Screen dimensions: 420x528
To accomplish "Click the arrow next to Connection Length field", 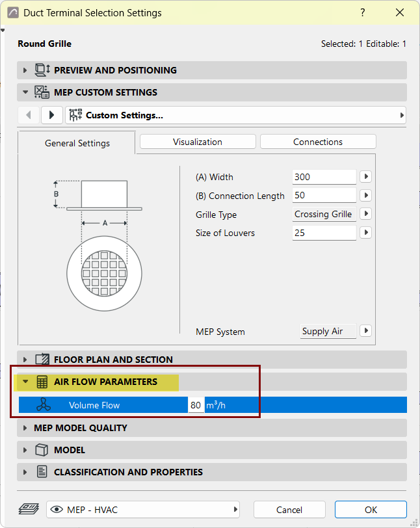I will pos(365,195).
